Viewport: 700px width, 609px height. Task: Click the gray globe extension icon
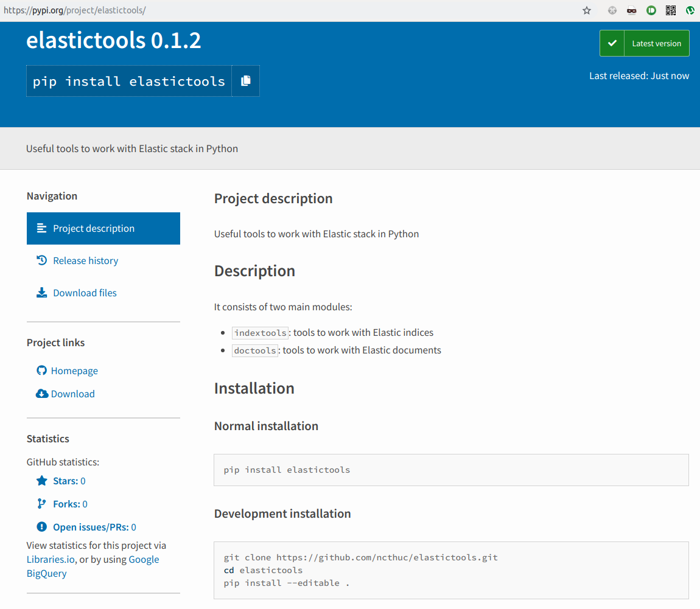click(612, 11)
